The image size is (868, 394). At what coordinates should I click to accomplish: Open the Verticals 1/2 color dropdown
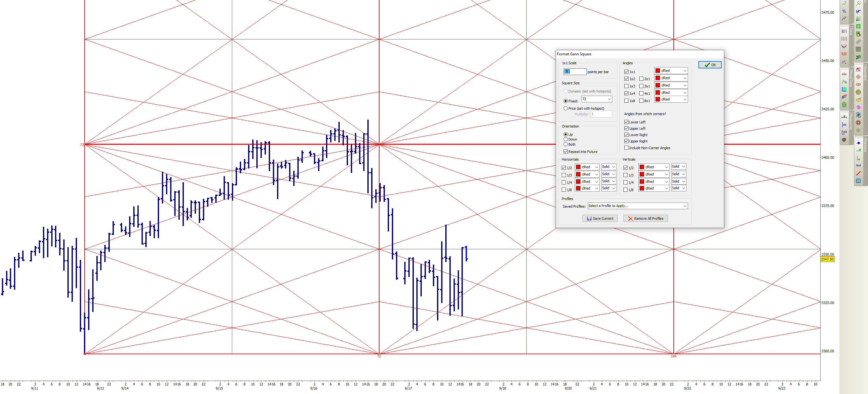(x=654, y=167)
